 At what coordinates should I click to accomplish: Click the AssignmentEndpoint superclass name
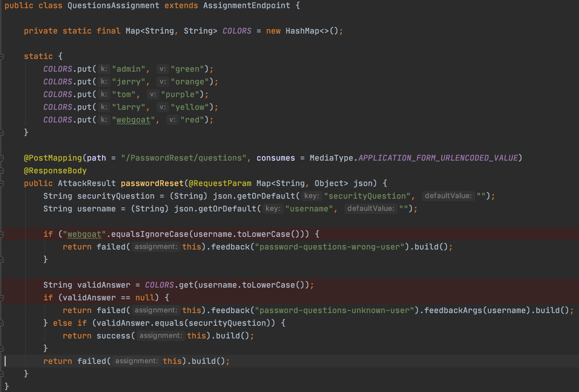(x=246, y=5)
